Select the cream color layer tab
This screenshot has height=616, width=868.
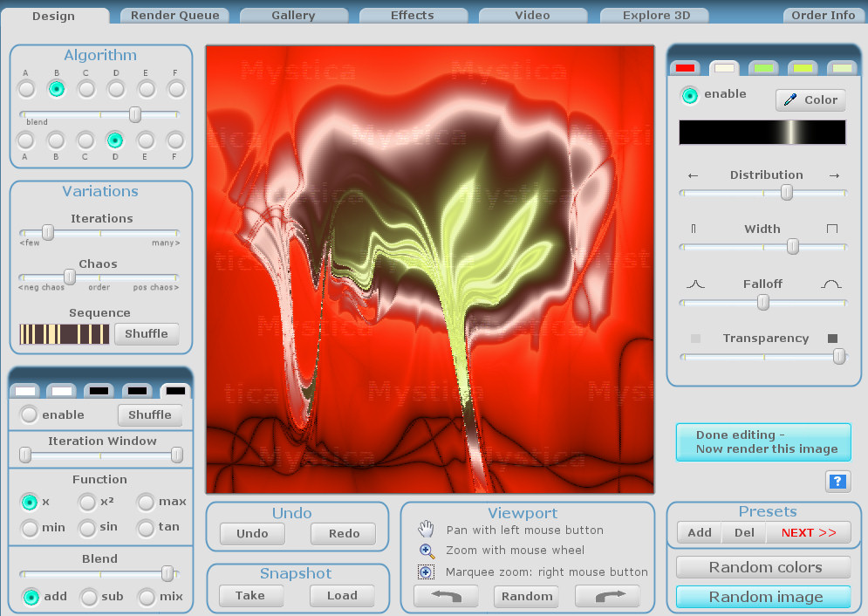click(724, 68)
